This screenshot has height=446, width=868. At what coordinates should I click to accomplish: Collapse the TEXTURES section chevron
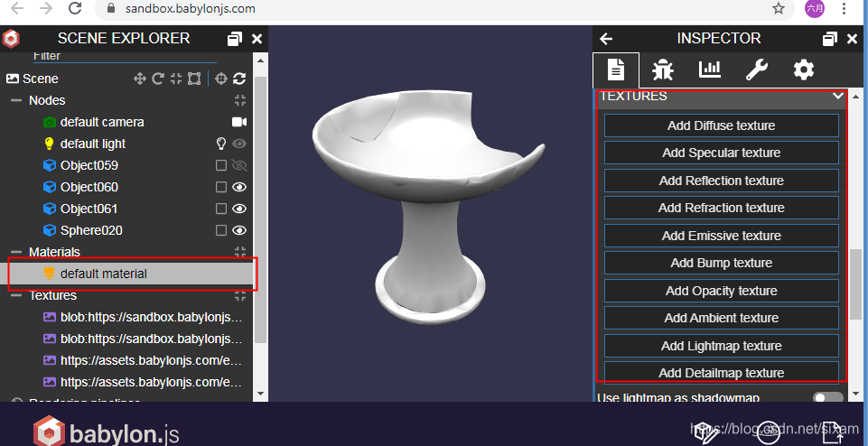[838, 96]
